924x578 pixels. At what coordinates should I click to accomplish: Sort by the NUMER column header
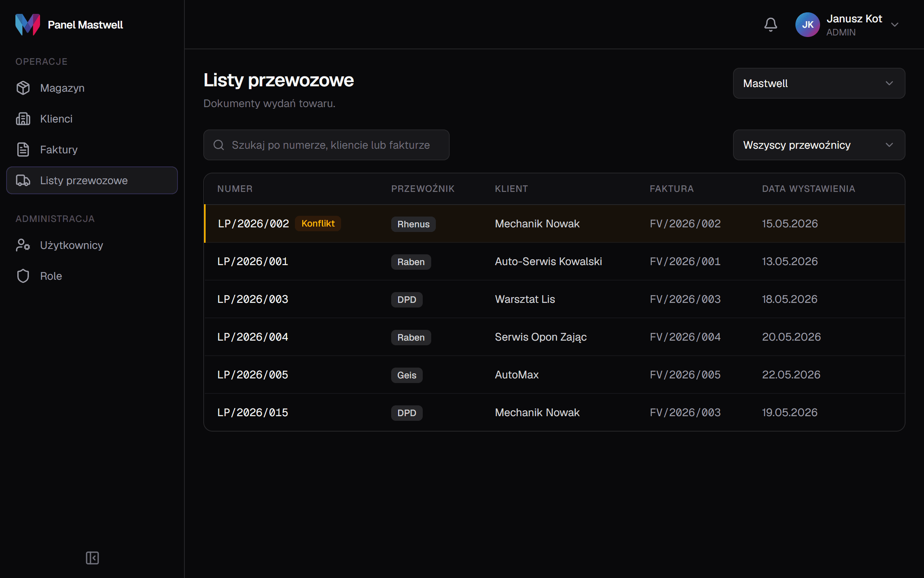pos(235,189)
